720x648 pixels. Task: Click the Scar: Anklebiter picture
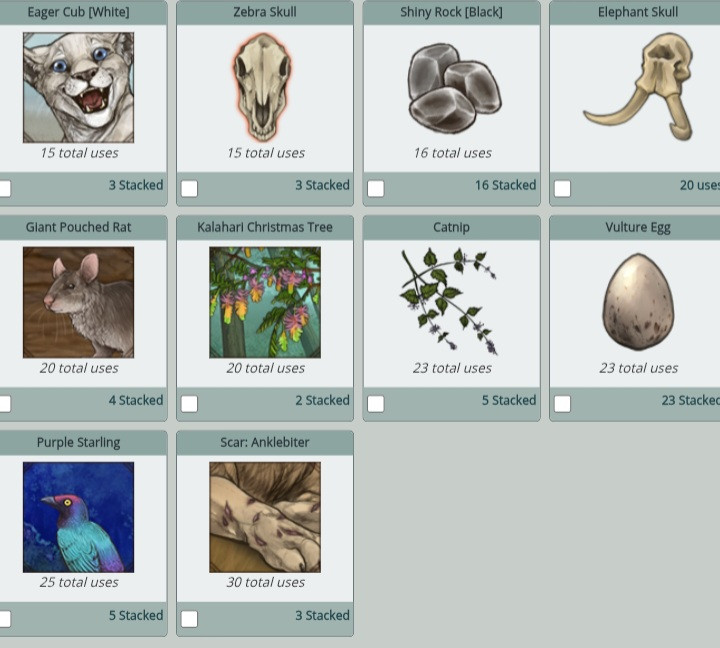pyautogui.click(x=265, y=517)
